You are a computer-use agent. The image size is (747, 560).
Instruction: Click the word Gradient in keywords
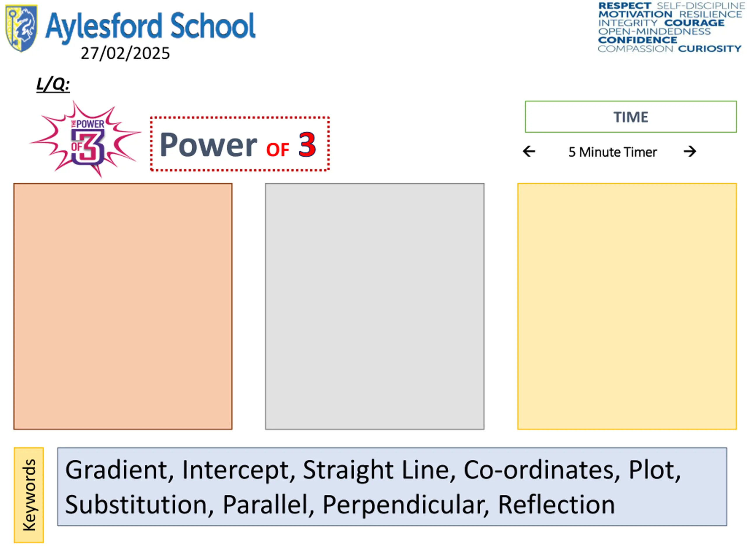[x=120, y=470]
